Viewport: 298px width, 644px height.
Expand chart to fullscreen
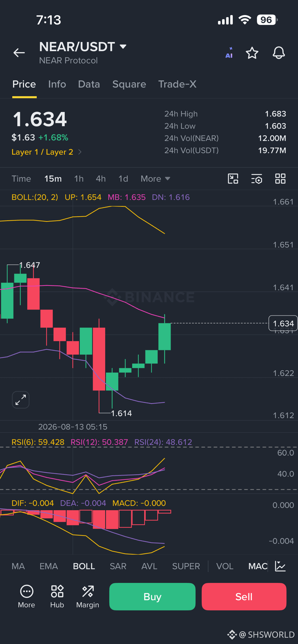click(21, 400)
